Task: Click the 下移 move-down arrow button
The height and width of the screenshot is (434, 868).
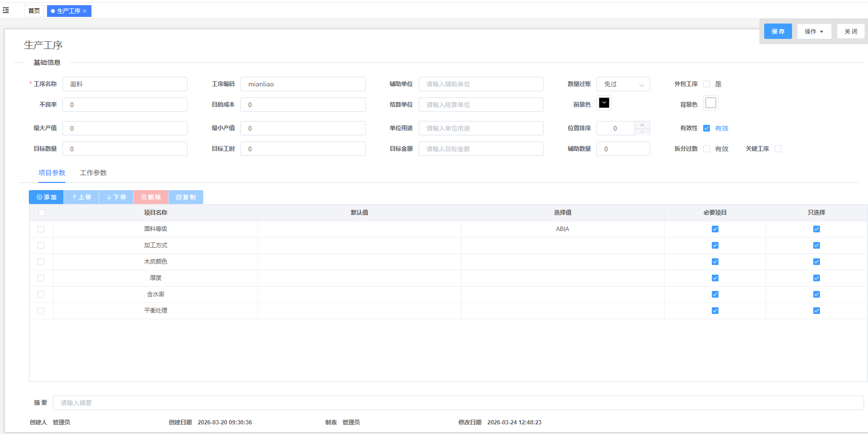Action: click(x=116, y=197)
